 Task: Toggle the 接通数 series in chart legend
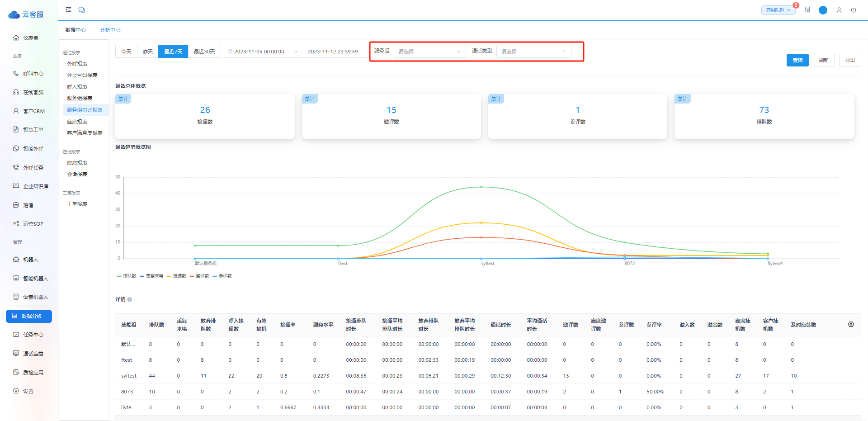[x=177, y=276]
